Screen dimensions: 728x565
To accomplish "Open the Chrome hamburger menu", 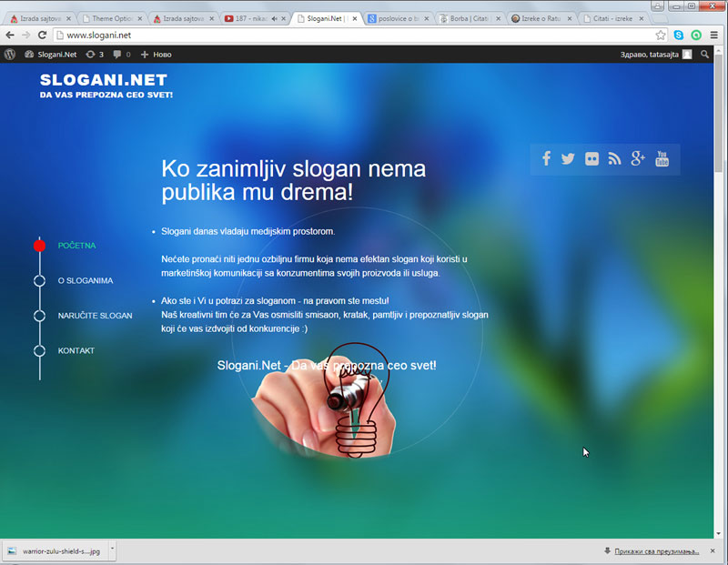I will coord(714,35).
